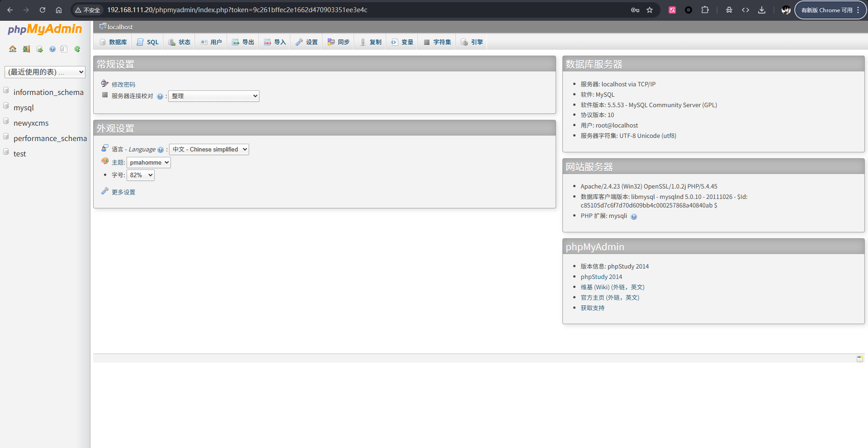The image size is (868, 448).
Task: Reload the page with browser refresh icon
Action: pyautogui.click(x=42, y=10)
